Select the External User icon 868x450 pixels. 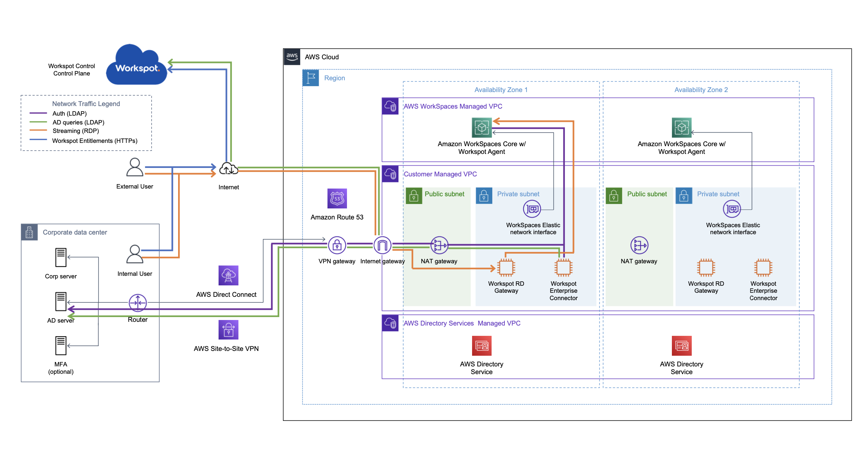135,168
